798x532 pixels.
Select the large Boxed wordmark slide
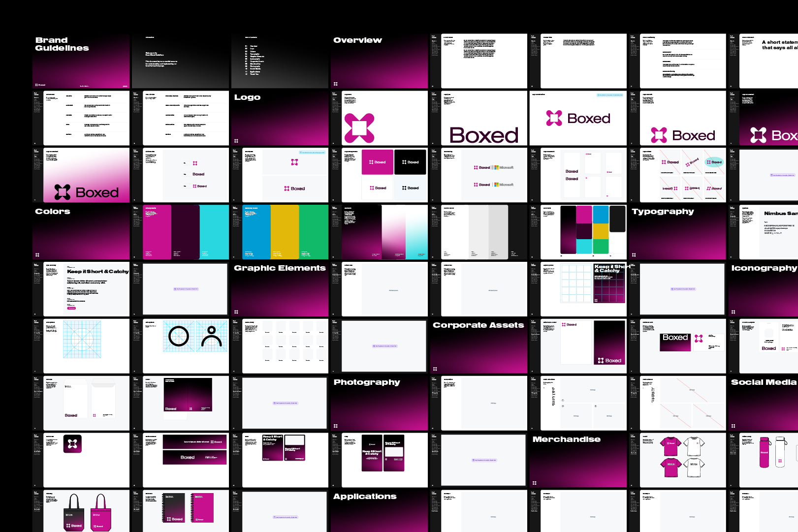(x=479, y=118)
